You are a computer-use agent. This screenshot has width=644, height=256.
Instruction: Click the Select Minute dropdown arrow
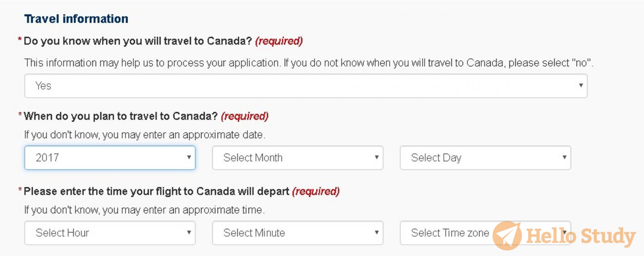point(377,232)
